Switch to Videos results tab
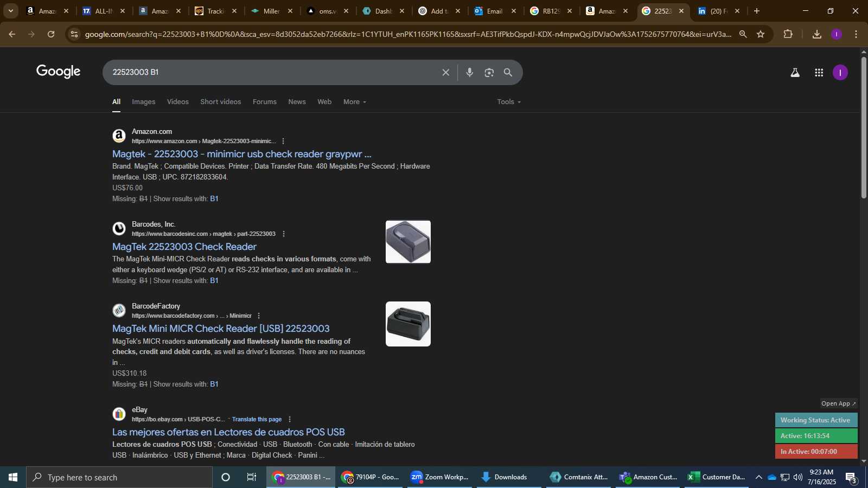The height and width of the screenshot is (488, 868). point(178,102)
